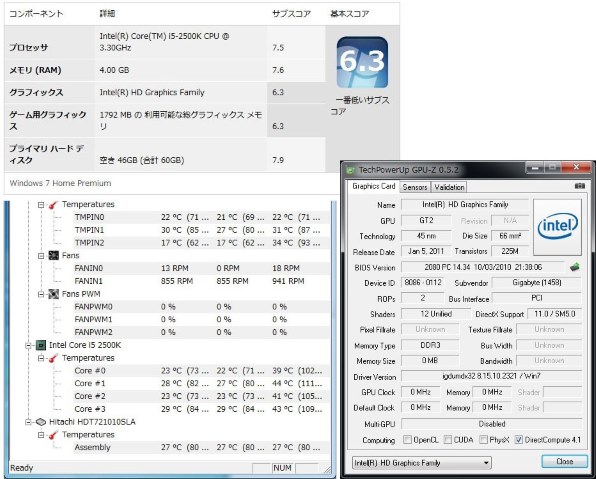The height and width of the screenshot is (479, 596).
Task: Click the Driver Version field
Action: tap(491, 376)
